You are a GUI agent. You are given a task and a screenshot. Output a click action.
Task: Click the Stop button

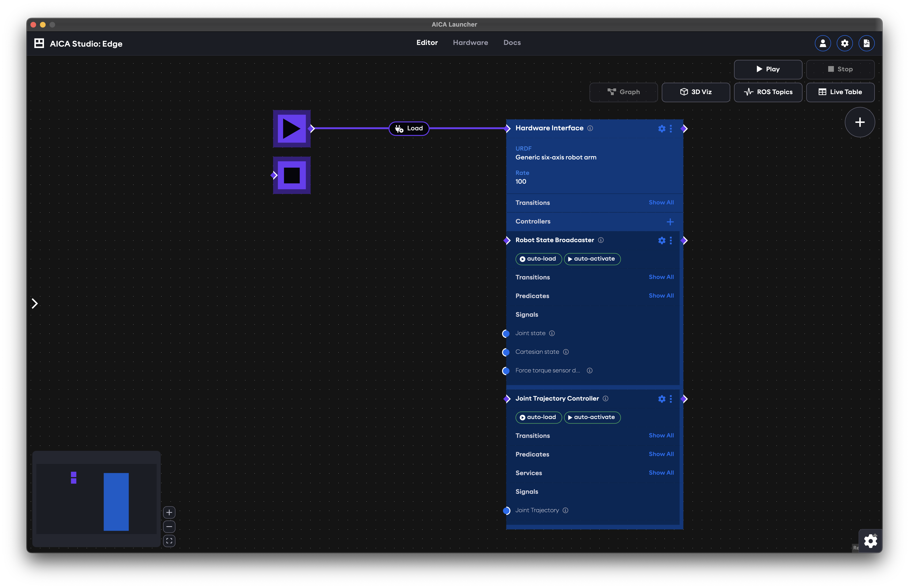[840, 69]
